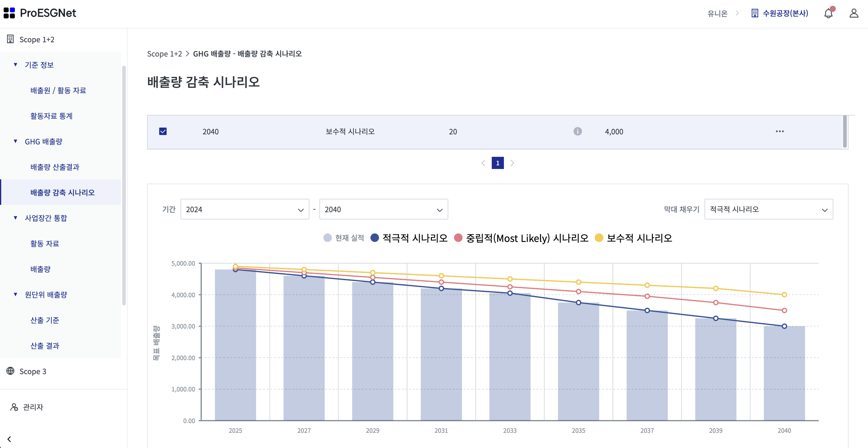
Task: Open the 2024 start year dropdown
Action: tap(245, 209)
